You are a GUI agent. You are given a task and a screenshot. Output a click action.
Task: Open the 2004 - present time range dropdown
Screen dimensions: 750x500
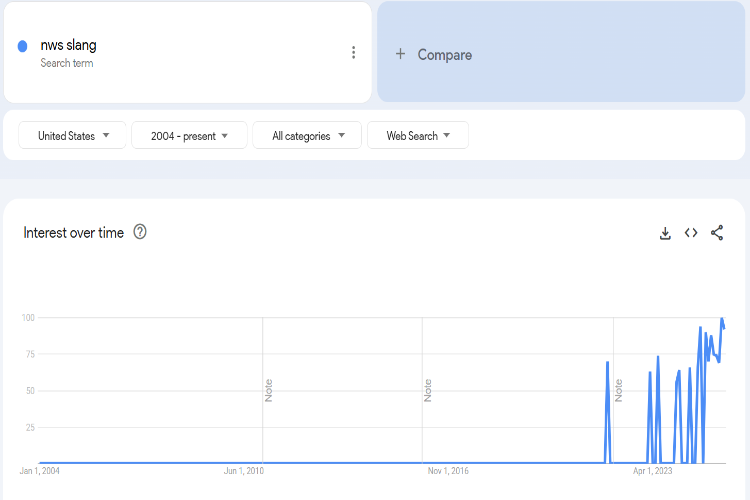tap(189, 136)
